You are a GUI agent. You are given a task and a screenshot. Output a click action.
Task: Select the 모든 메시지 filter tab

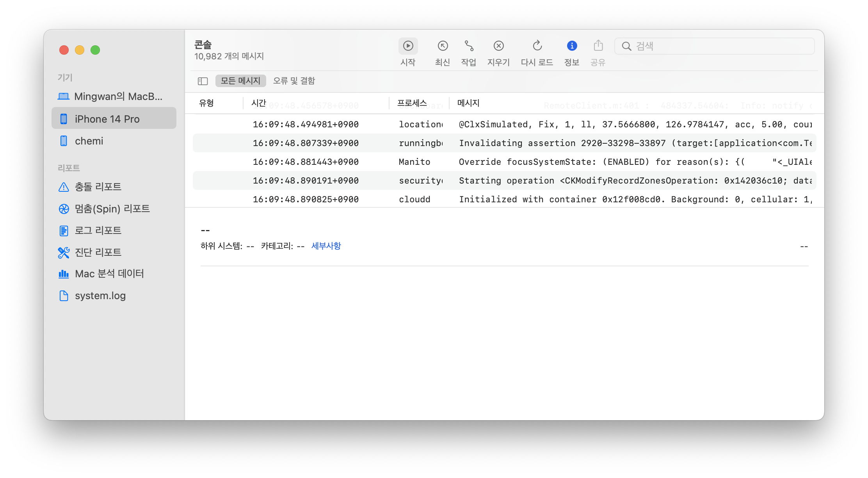pyautogui.click(x=240, y=81)
